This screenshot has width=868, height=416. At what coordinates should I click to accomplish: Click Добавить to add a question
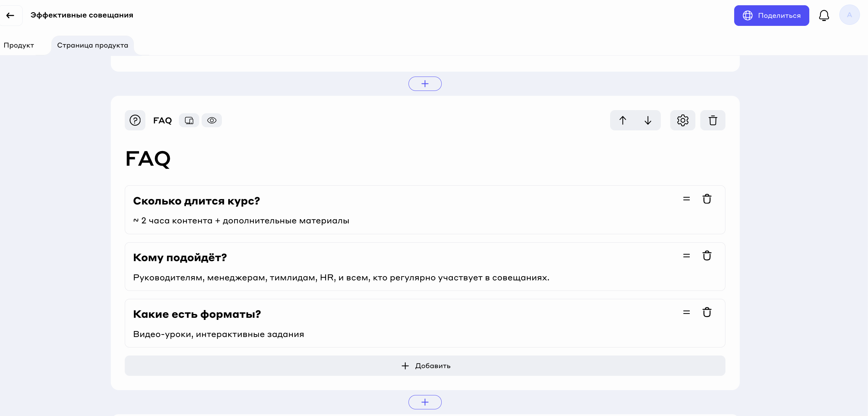click(x=425, y=366)
